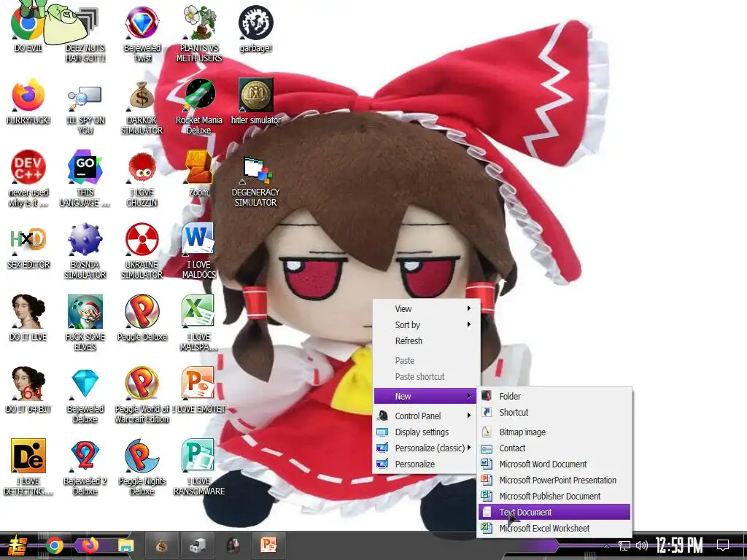Click the 12:59 PM taskbar clock

679,545
